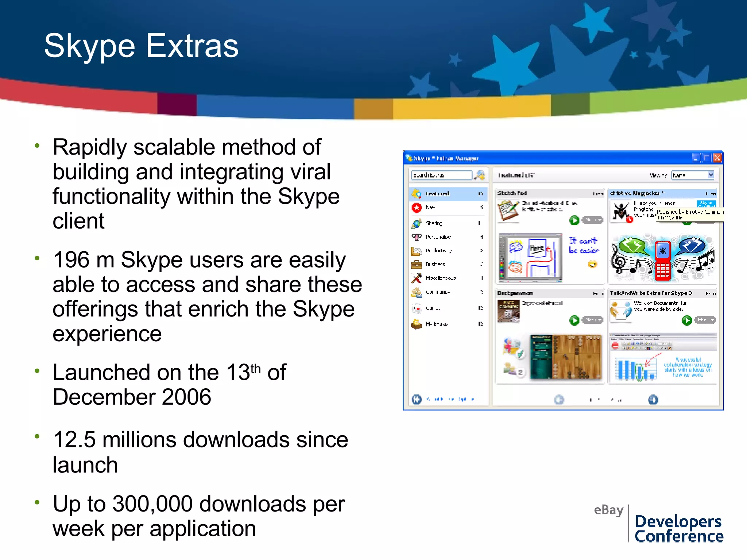Click the back arrow icon at sidebar bottom
This screenshot has width=747, height=560.
pyautogui.click(x=417, y=399)
